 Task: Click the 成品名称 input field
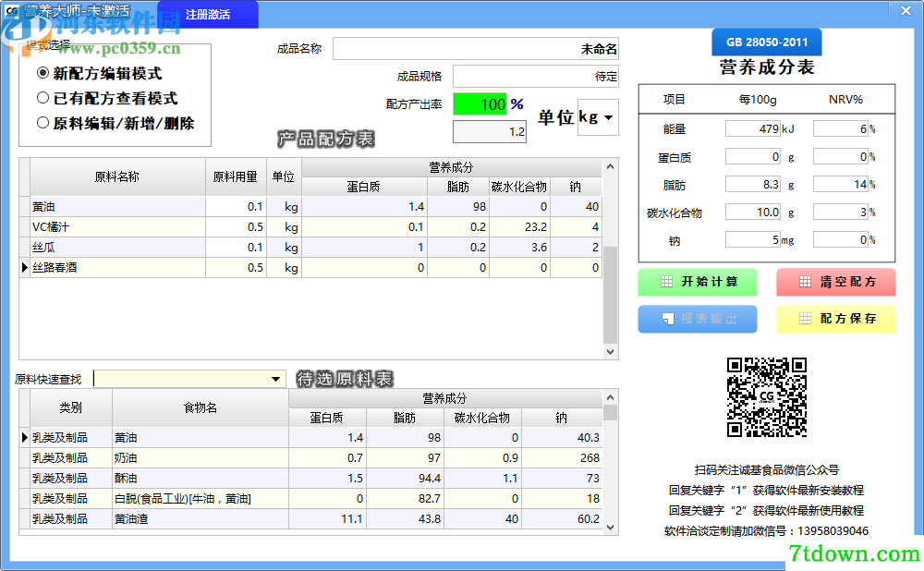tap(476, 49)
